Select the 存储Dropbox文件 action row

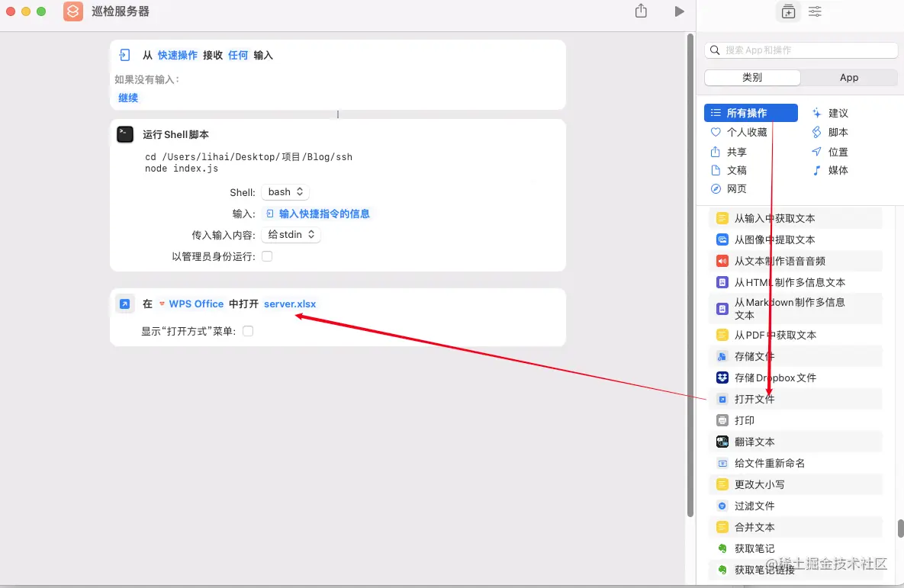(x=796, y=378)
